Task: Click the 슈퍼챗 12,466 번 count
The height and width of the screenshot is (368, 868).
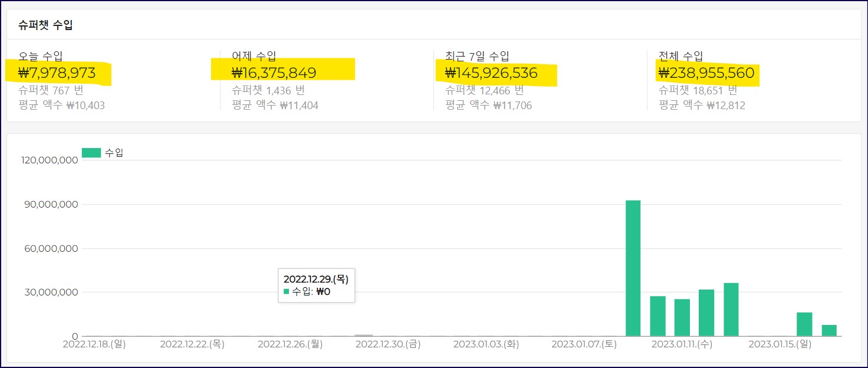Action: 485,91
